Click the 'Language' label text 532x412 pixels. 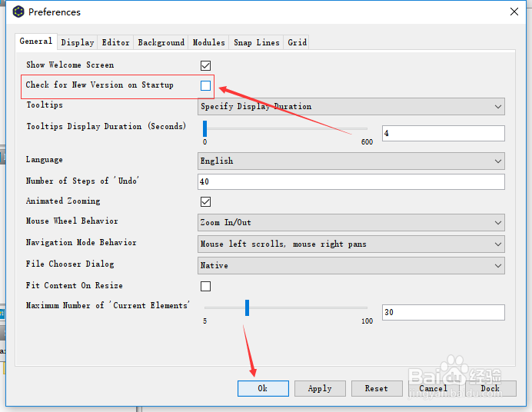(x=44, y=160)
